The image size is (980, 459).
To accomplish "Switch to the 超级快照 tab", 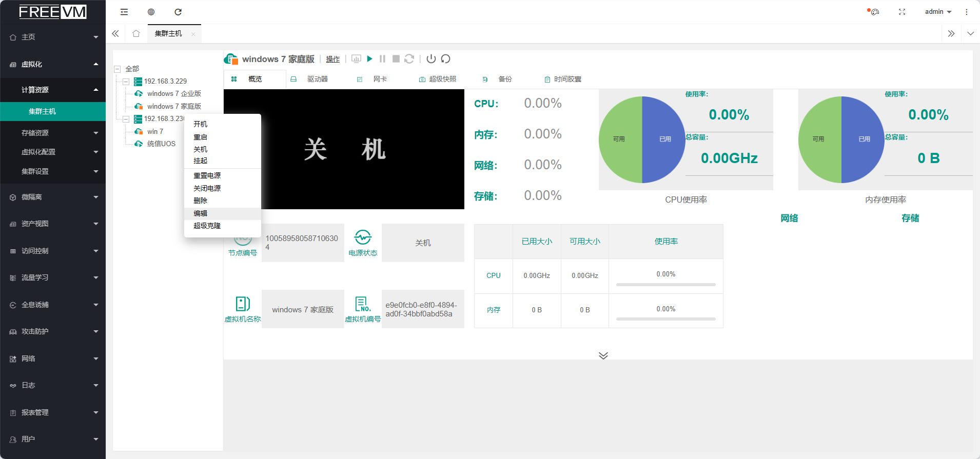I will [442, 79].
